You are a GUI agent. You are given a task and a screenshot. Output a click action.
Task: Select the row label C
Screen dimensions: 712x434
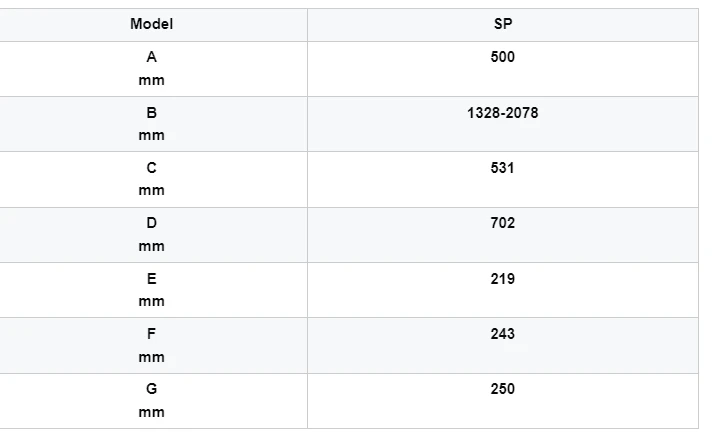pos(151,168)
